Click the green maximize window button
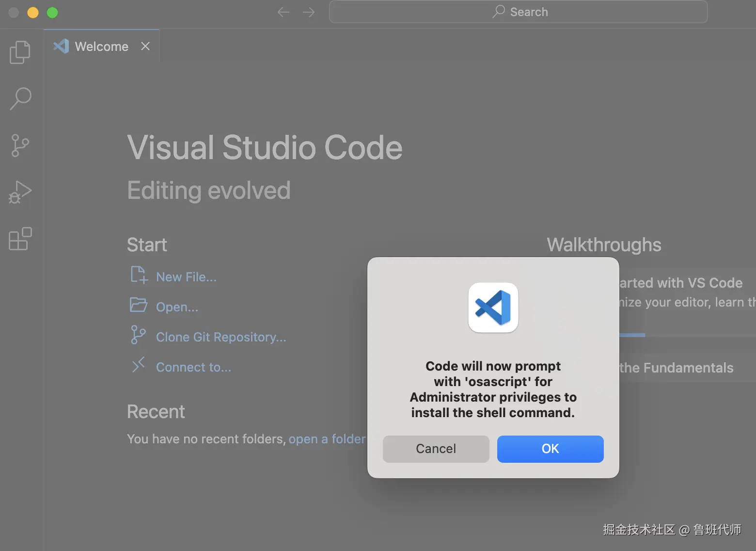Viewport: 756px width, 551px height. click(52, 13)
